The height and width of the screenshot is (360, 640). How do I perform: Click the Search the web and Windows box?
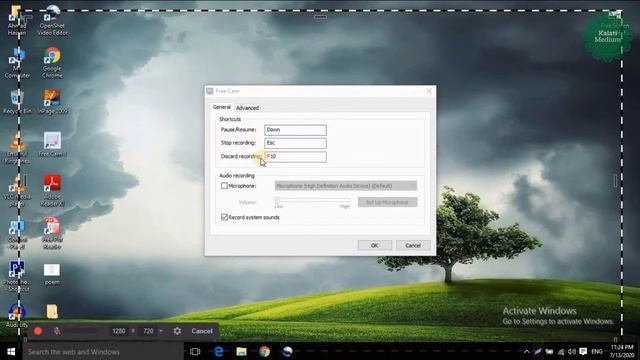tap(103, 351)
